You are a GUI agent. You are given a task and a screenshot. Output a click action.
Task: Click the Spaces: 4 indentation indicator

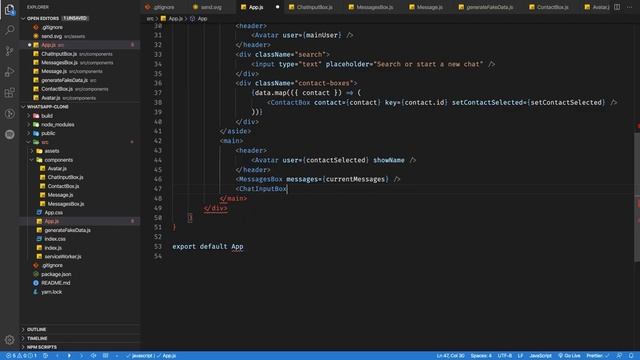[x=481, y=356]
